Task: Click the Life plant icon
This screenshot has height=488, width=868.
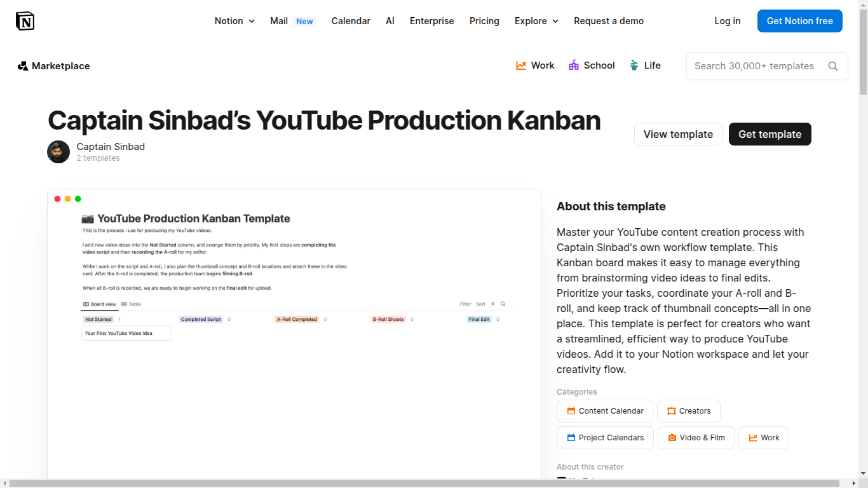Action: pos(634,65)
